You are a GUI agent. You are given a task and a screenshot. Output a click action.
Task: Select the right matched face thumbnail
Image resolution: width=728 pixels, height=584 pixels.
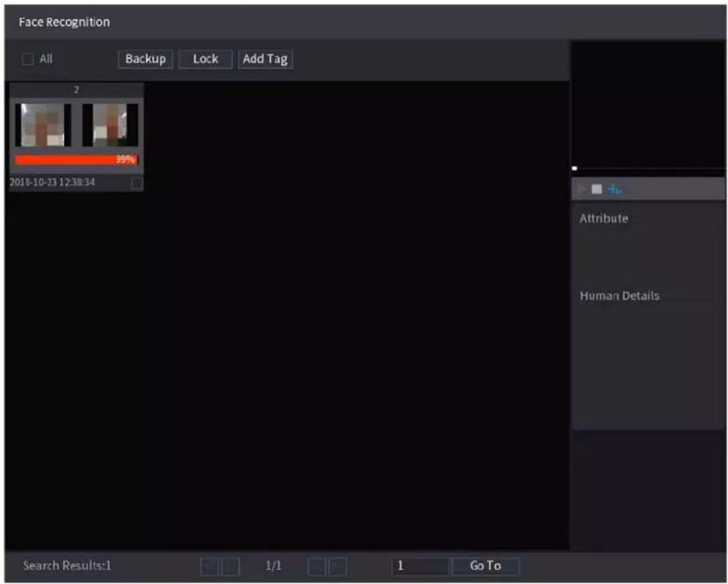[x=110, y=125]
